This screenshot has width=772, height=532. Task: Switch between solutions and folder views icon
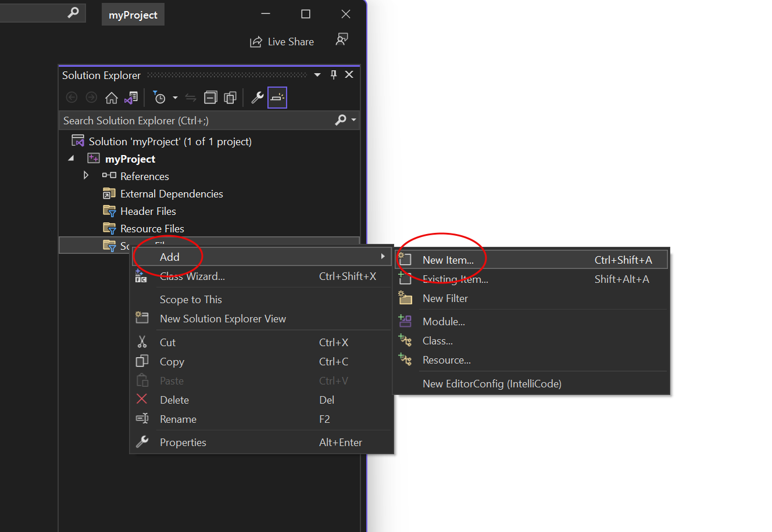131,98
